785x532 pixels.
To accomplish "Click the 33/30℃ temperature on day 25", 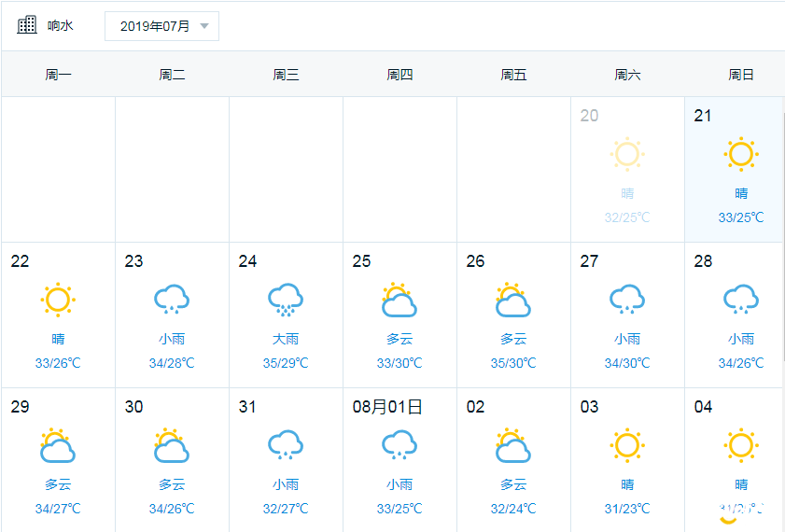I will point(400,363).
